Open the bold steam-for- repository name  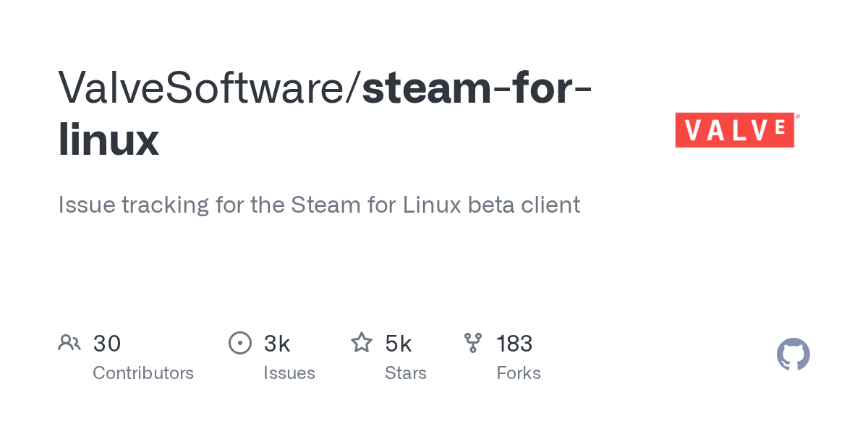coord(477,87)
